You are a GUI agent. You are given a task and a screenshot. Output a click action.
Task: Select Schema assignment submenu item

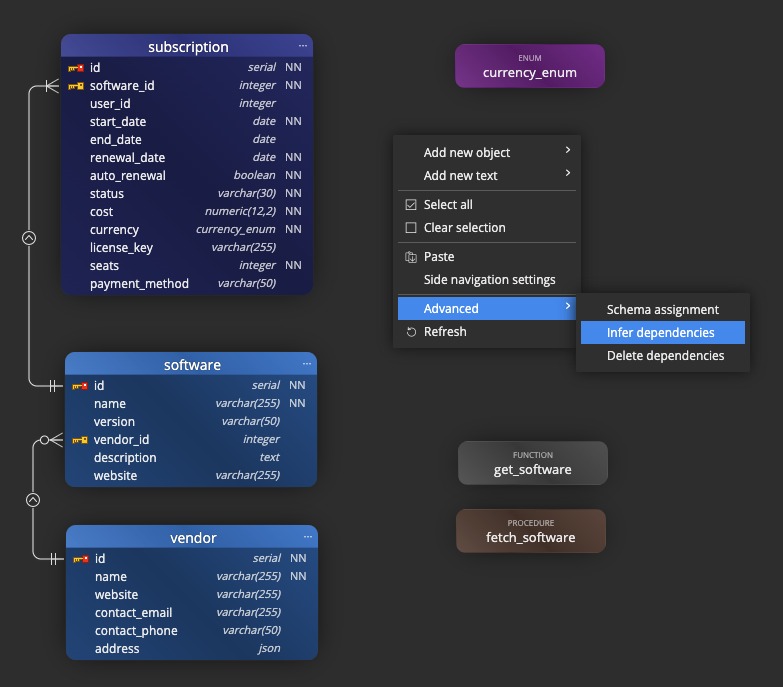(x=663, y=310)
